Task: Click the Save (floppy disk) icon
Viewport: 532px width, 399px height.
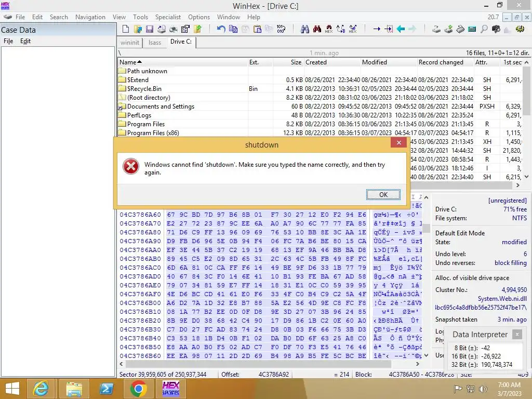Action: tap(150, 29)
